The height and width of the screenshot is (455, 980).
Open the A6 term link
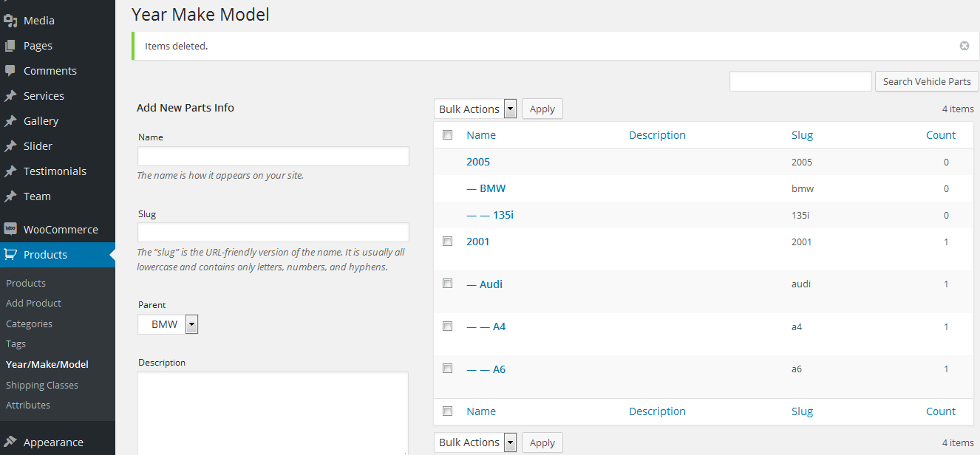(x=499, y=369)
